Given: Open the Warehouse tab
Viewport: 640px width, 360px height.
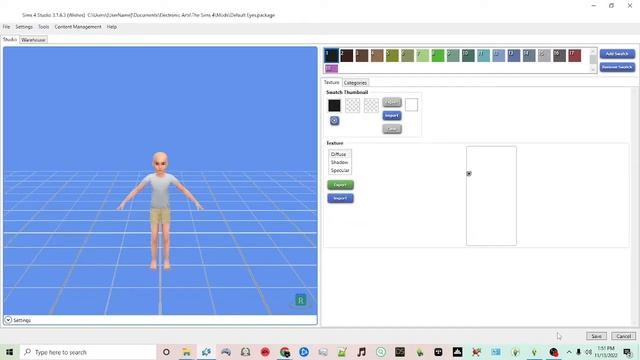Looking at the screenshot, I should coord(33,40).
